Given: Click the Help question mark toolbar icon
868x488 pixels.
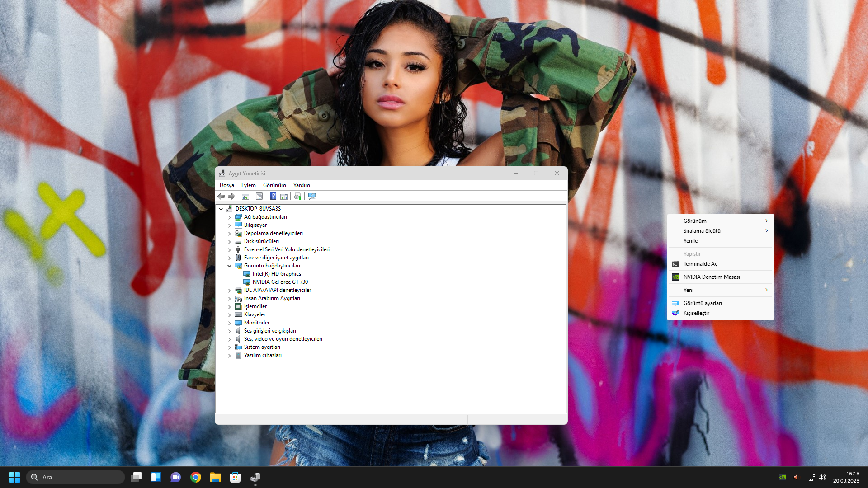Looking at the screenshot, I should click(273, 196).
